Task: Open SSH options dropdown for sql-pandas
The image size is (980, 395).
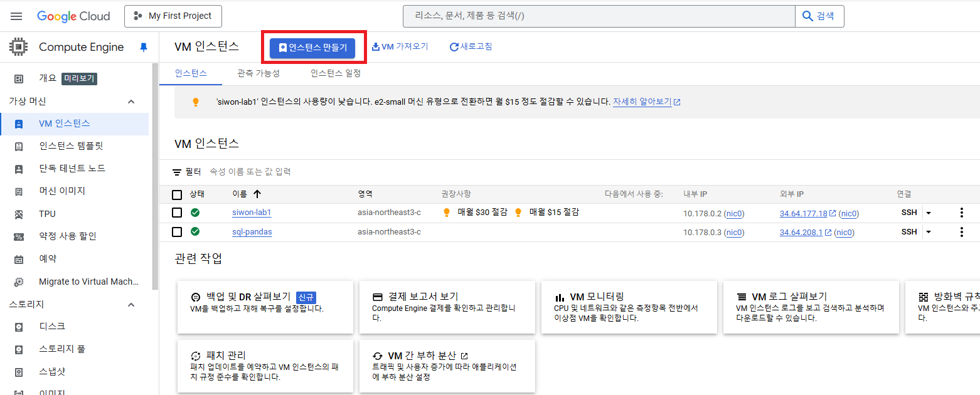Action: [929, 233]
